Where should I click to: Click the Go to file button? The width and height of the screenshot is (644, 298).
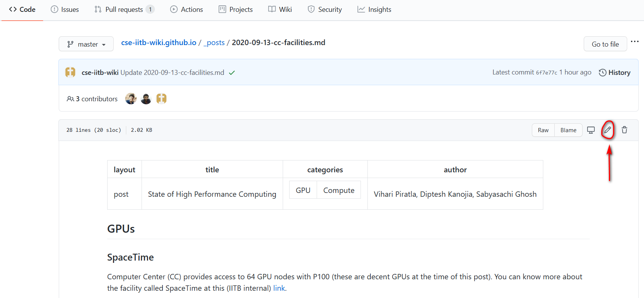pyautogui.click(x=605, y=44)
